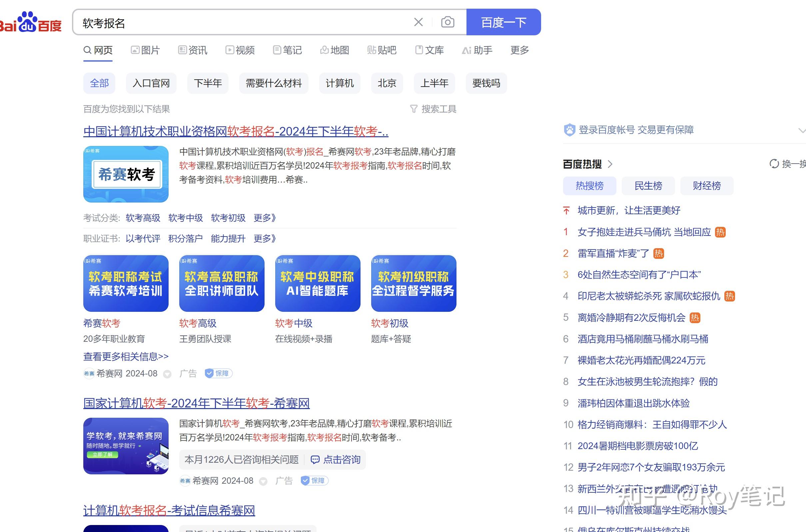Open the 视频 tab
The height and width of the screenshot is (532, 806).
point(240,50)
